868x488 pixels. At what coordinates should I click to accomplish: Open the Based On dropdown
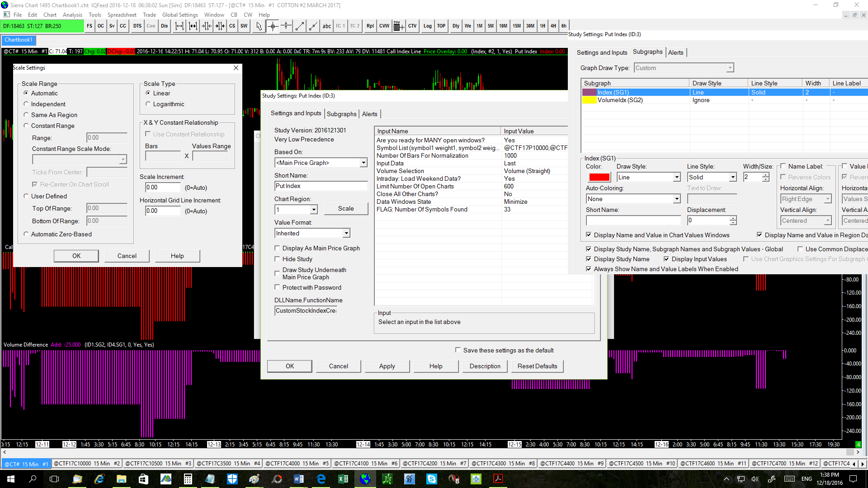coord(363,163)
